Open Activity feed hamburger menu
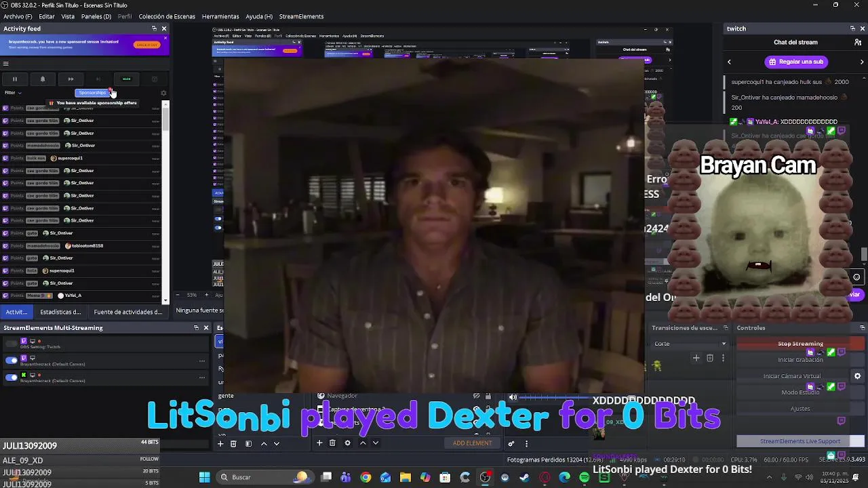 6,64
